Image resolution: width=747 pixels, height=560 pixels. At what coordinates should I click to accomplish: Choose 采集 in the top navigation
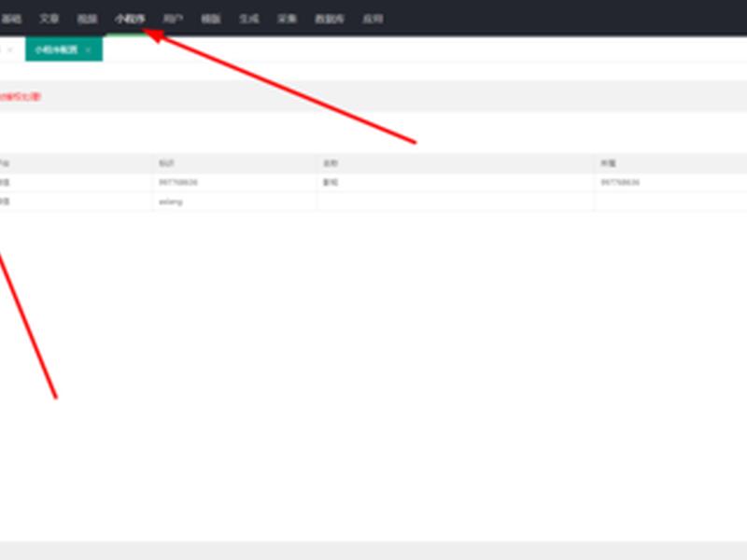288,19
